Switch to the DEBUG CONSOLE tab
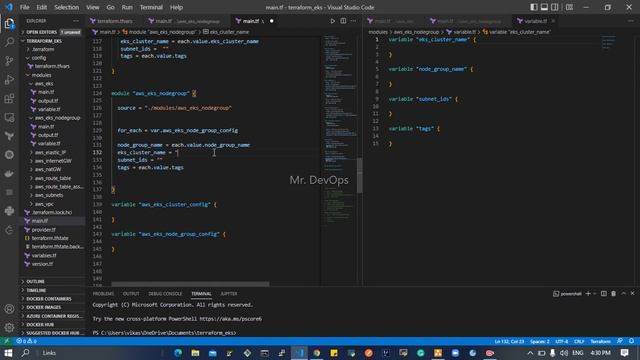Viewport: 640px width, 360px height. 165,293
